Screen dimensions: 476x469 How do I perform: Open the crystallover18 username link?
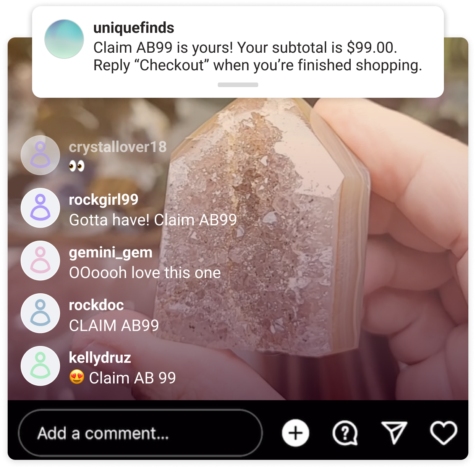118,147
